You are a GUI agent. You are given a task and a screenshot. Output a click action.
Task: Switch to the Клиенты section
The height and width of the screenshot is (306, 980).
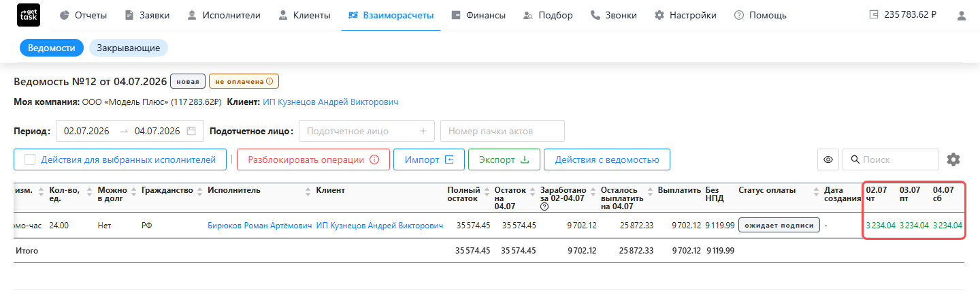(304, 15)
